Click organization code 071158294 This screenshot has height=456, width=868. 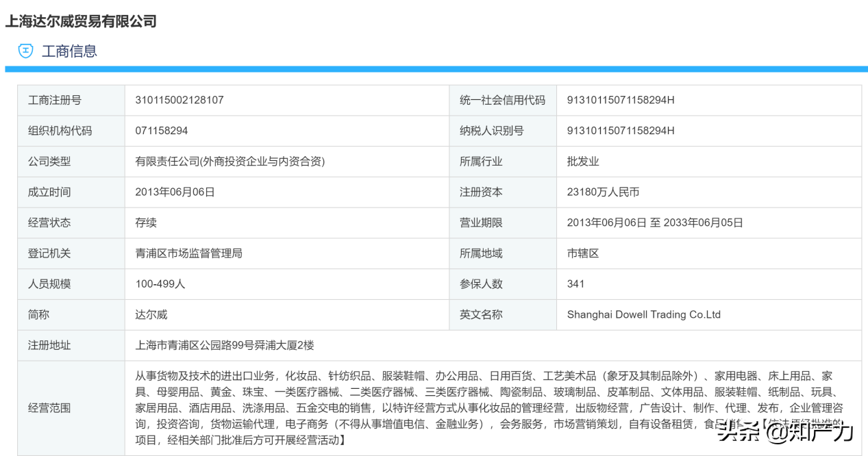[x=162, y=131]
